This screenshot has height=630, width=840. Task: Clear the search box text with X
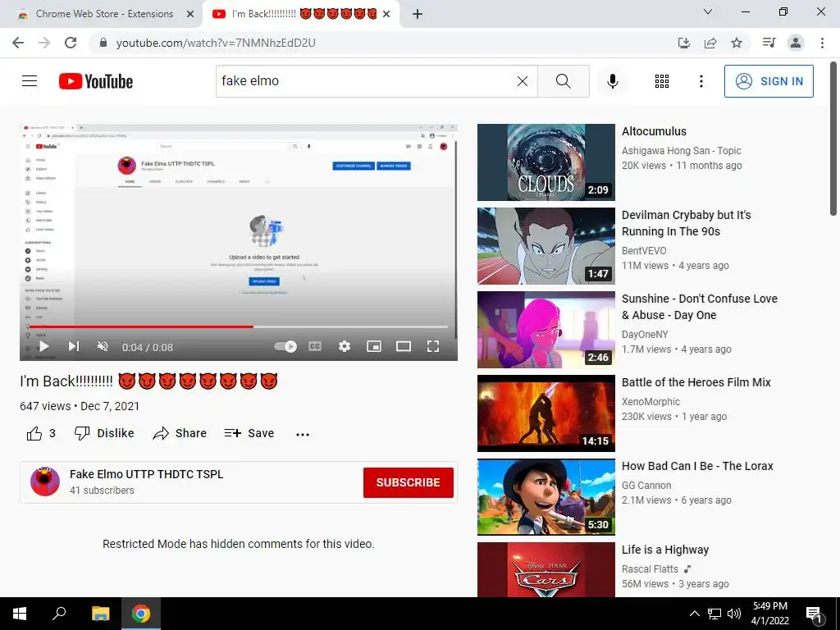(523, 81)
